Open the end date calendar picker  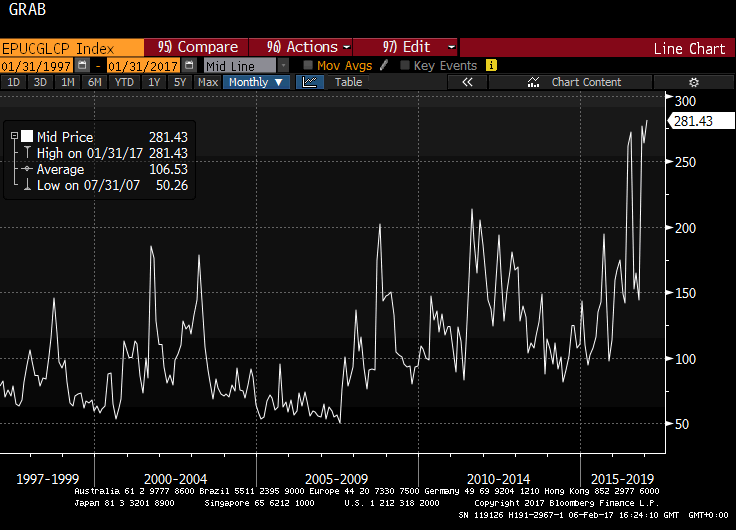pyautogui.click(x=189, y=65)
